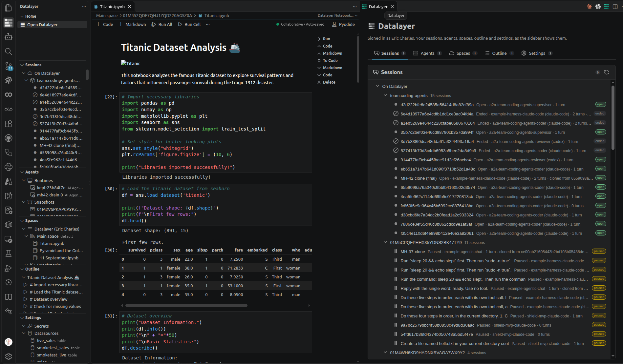
Task: Open the GitHub view in activity bar
Action: [9, 138]
